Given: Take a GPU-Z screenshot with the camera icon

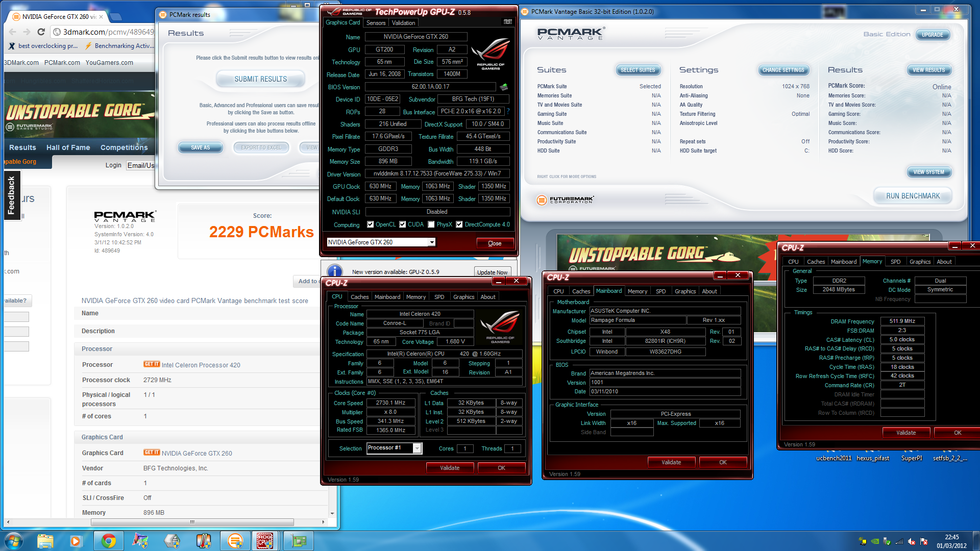Looking at the screenshot, I should pos(507,22).
